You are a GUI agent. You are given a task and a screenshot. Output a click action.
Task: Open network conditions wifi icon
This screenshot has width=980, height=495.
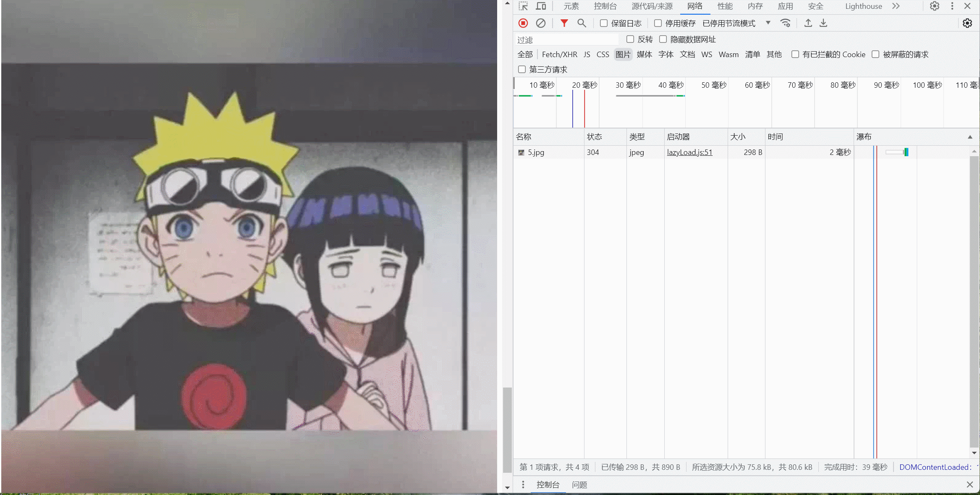pyautogui.click(x=785, y=23)
